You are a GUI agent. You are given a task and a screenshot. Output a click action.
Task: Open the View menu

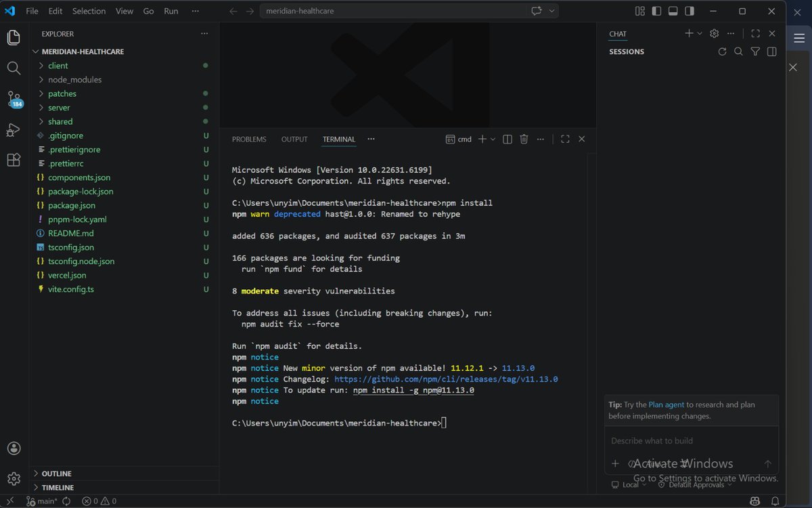coord(125,11)
